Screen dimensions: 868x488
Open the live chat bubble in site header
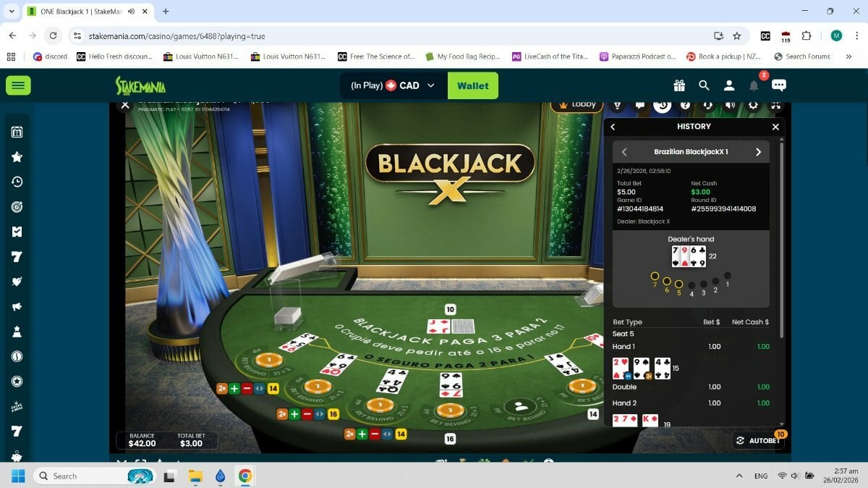[x=778, y=85]
